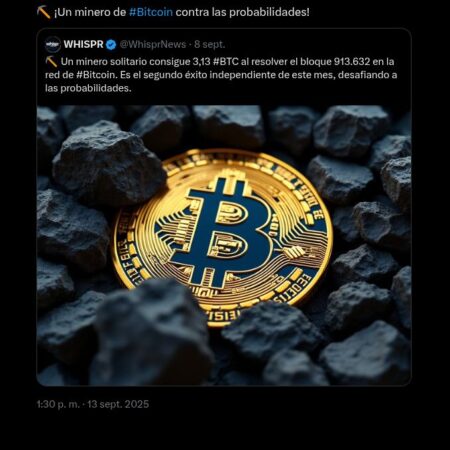Click the "3,13" amount in the tweet
Viewport: 450px width, 450px height.
[x=201, y=62]
